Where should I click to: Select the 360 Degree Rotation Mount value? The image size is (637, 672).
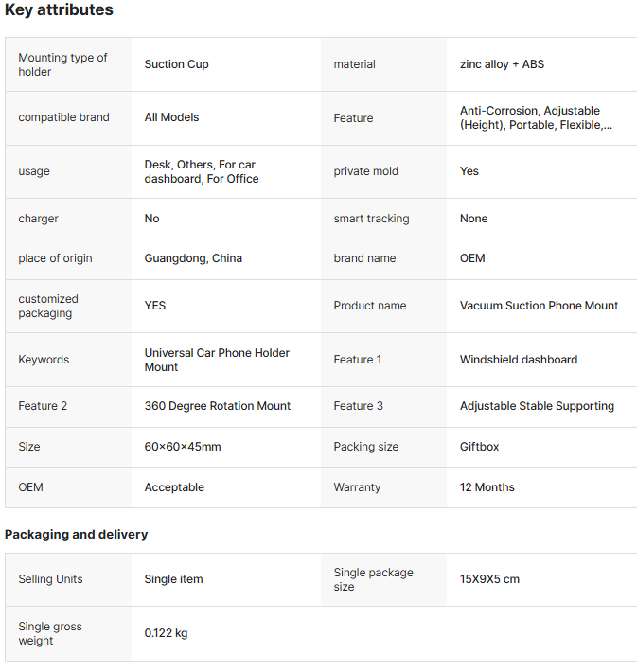pos(218,406)
